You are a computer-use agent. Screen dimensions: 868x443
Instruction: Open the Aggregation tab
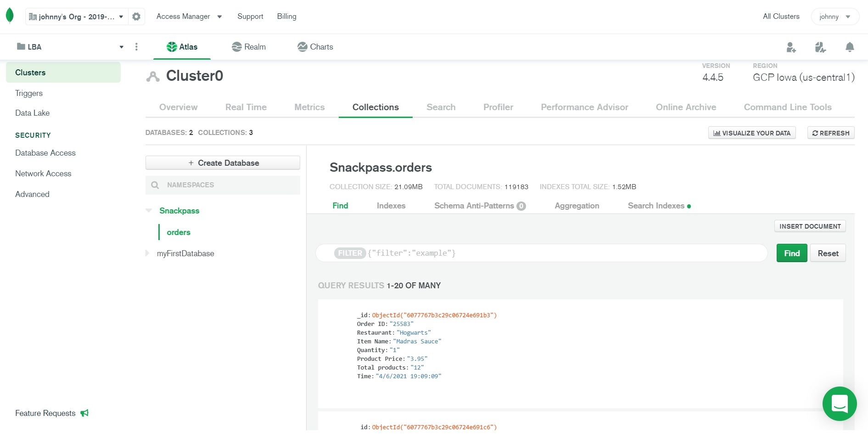pos(577,206)
